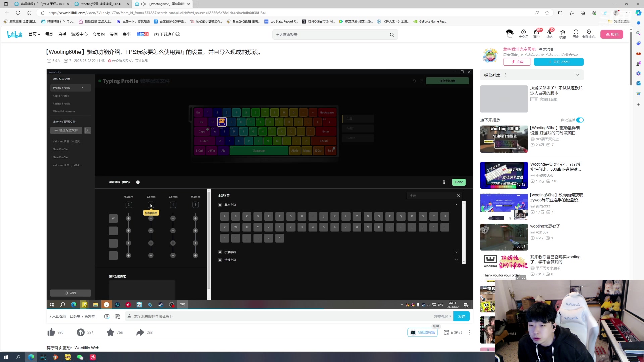Add video to favorites star icon
The width and height of the screenshot is (644, 362).
pos(110,332)
